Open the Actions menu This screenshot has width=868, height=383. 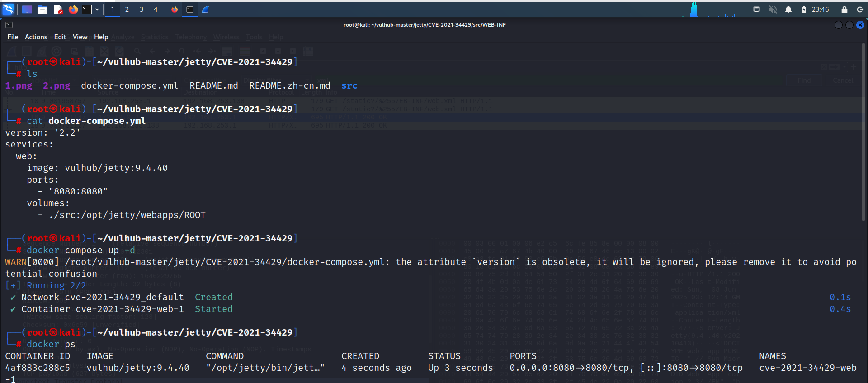[x=36, y=37]
